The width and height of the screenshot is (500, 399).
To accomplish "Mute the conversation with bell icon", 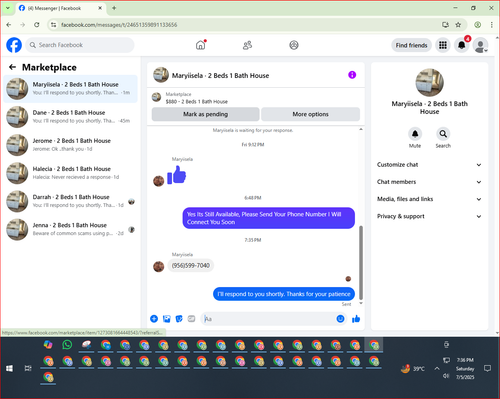I will coord(415,134).
